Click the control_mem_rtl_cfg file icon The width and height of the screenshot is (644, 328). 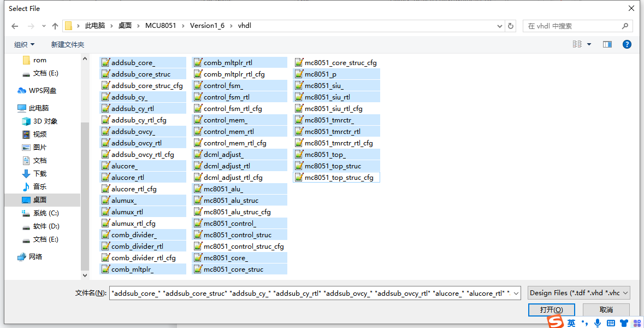(x=198, y=143)
